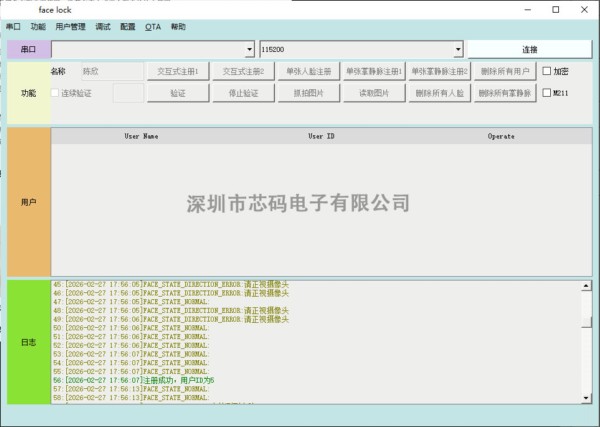Open the 功能 menu

coord(38,27)
